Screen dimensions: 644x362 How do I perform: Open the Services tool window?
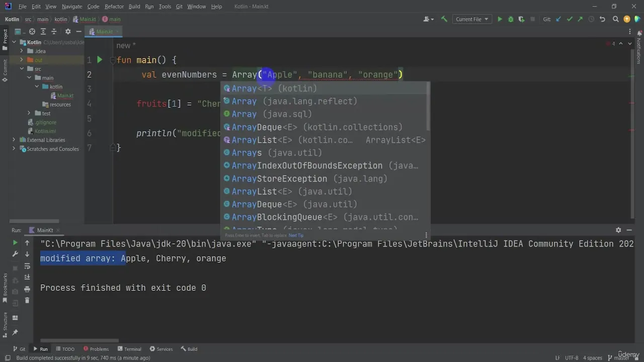[x=161, y=349]
